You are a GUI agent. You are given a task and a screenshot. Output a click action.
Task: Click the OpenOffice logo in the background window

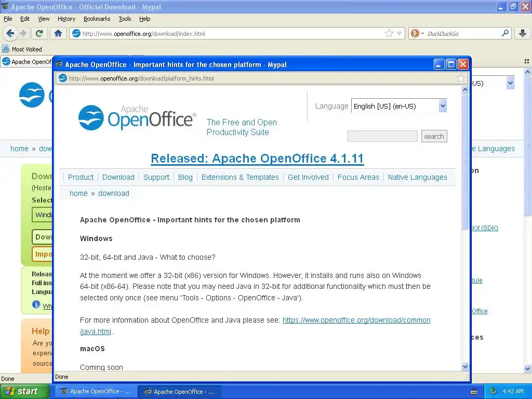32,95
